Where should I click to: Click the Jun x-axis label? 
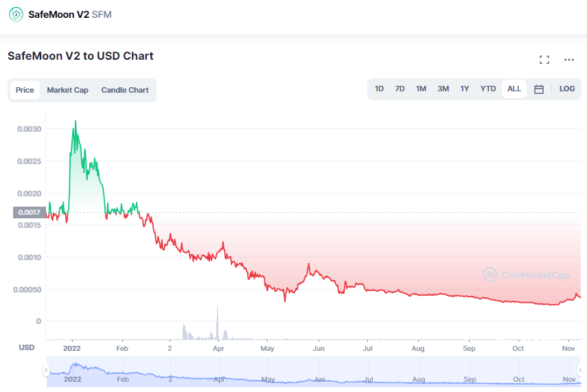[319, 348]
